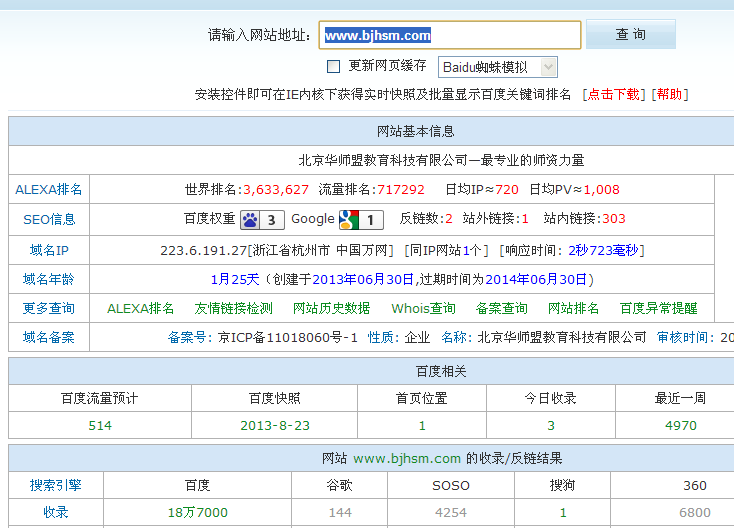
Task: Click domain age 1月25天
Action: pyautogui.click(x=235, y=279)
